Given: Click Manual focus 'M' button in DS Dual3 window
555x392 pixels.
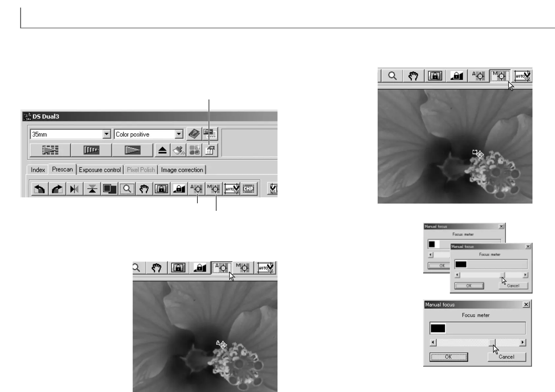Looking at the screenshot, I should (214, 189).
